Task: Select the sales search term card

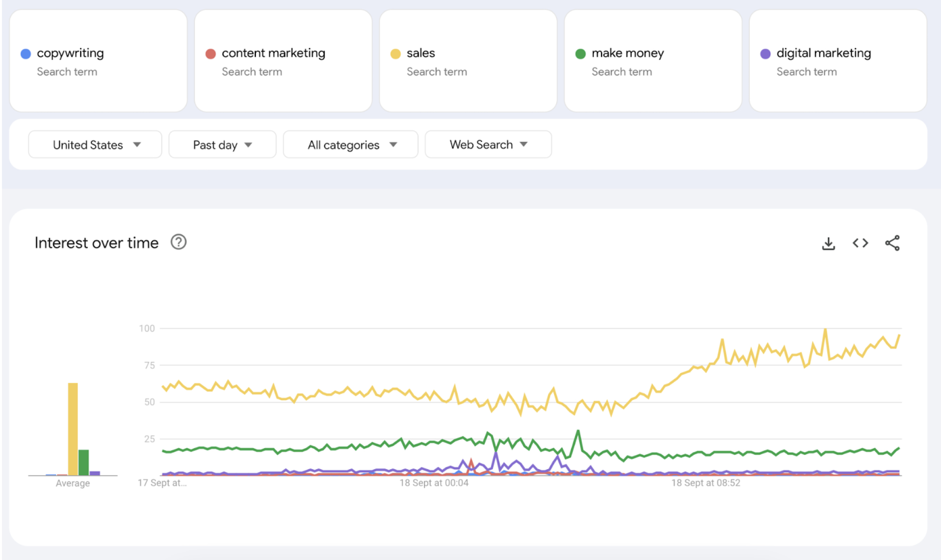Action: click(x=468, y=61)
